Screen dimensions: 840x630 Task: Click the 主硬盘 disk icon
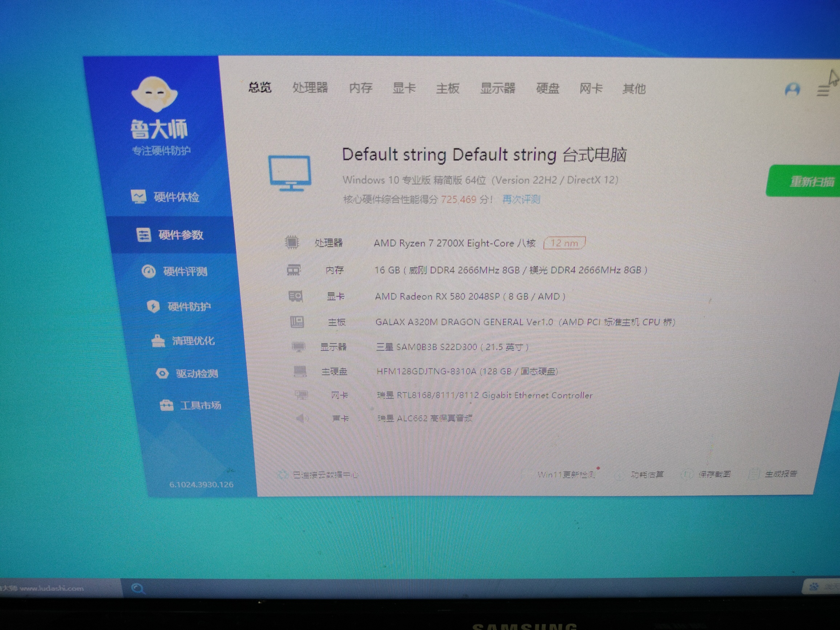300,371
